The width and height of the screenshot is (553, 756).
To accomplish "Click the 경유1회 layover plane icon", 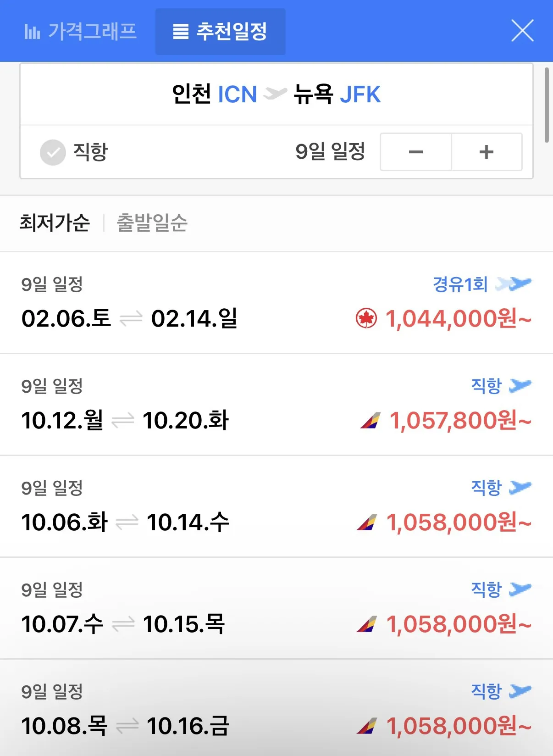I will click(x=514, y=284).
